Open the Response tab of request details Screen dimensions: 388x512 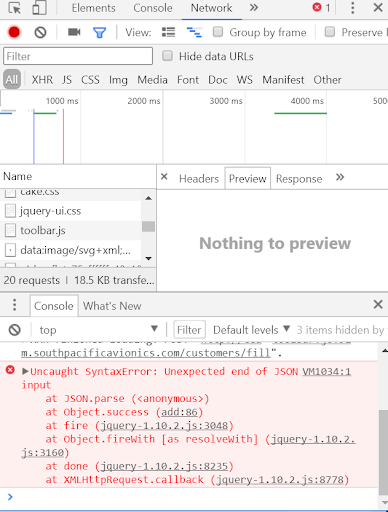coord(299,179)
